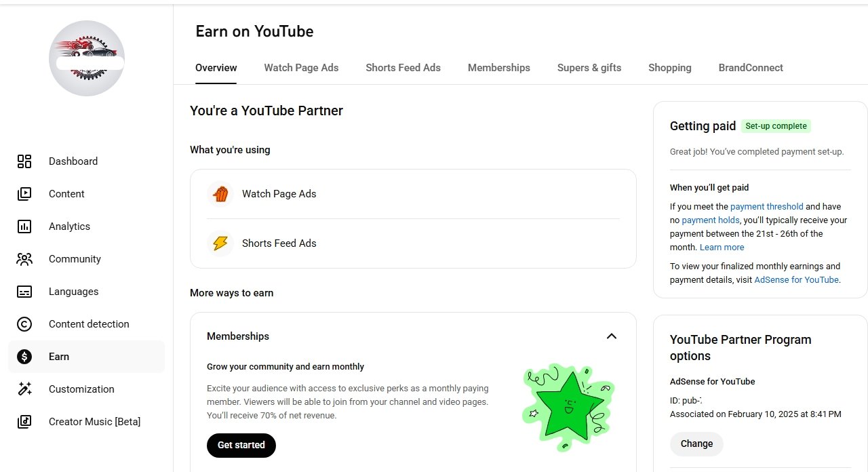This screenshot has height=472, width=868.
Task: Click the channel profile picture
Action: (87, 58)
